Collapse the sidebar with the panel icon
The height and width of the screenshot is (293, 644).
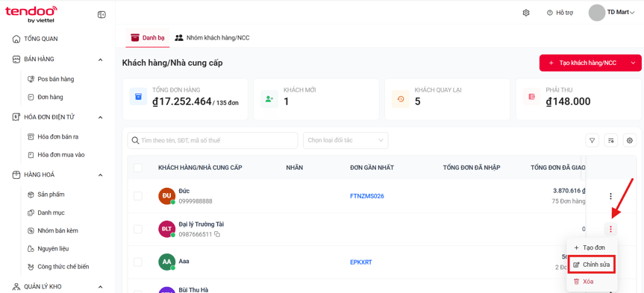pos(101,15)
